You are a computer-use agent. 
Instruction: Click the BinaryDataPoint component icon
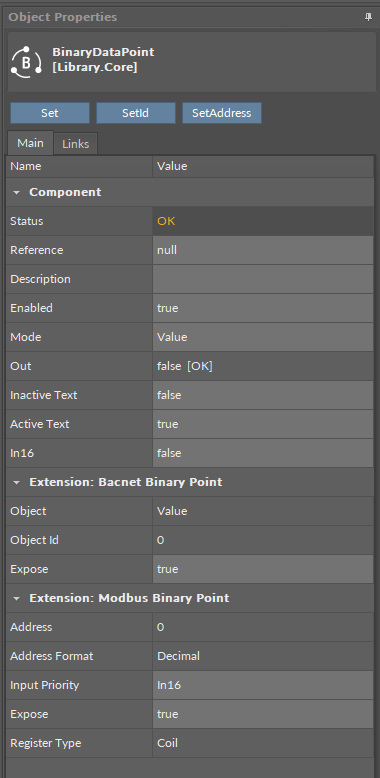tap(26, 62)
